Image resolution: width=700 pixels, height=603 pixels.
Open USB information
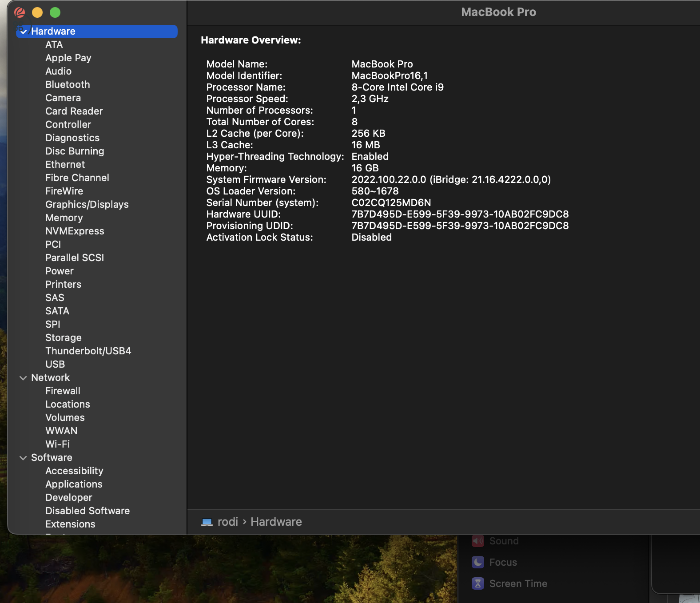coord(55,364)
